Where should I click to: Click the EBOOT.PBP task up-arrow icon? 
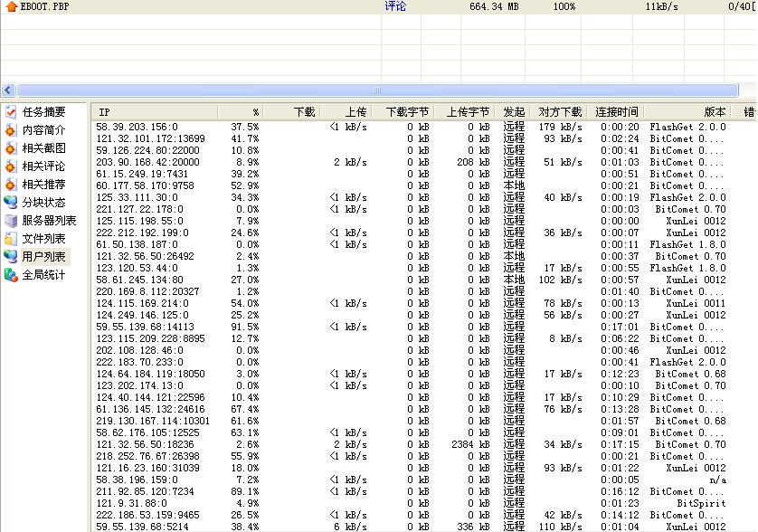pyautogui.click(x=11, y=6)
